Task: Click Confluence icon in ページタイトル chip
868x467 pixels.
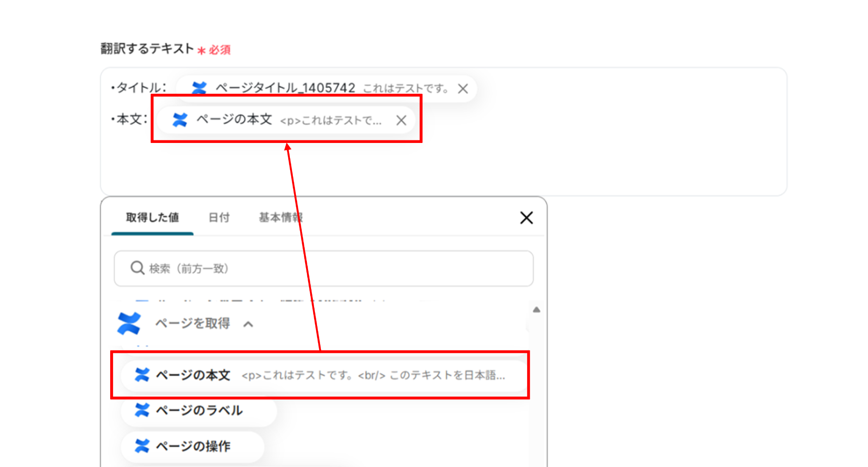Action: click(x=199, y=88)
